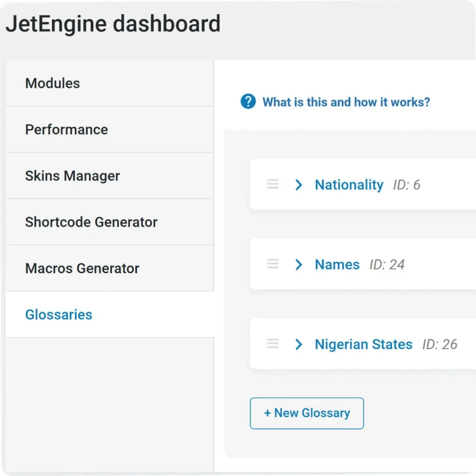The height and width of the screenshot is (476, 476).
Task: Click the Nationality glossary title
Action: [349, 185]
